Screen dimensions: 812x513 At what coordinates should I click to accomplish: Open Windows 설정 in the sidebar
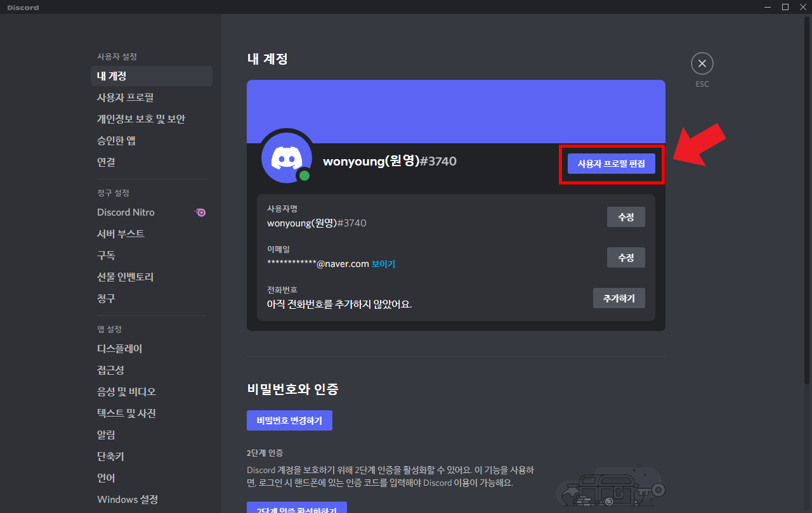coord(152,500)
